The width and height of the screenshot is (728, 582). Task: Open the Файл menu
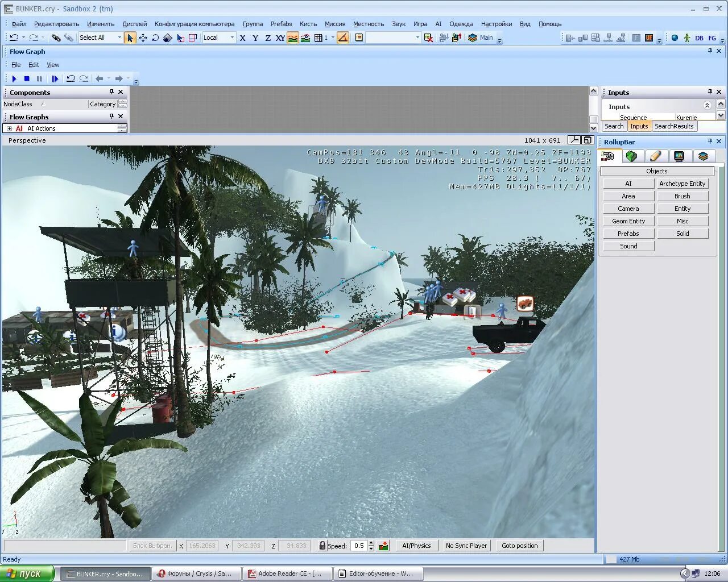[x=19, y=24]
